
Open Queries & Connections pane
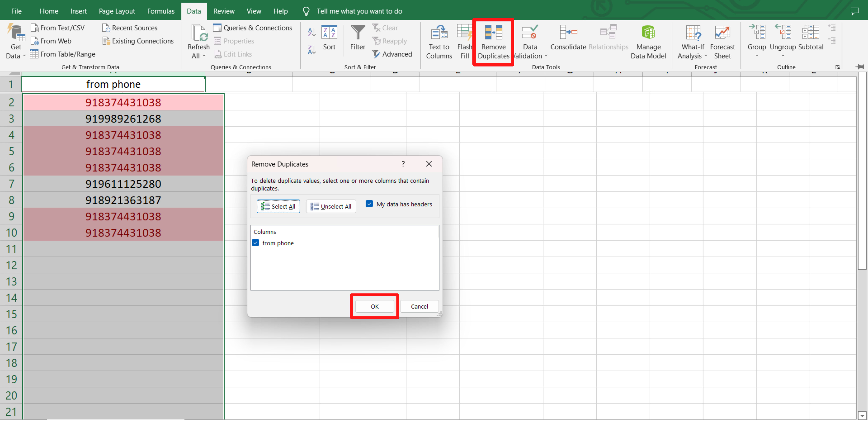pyautogui.click(x=253, y=28)
